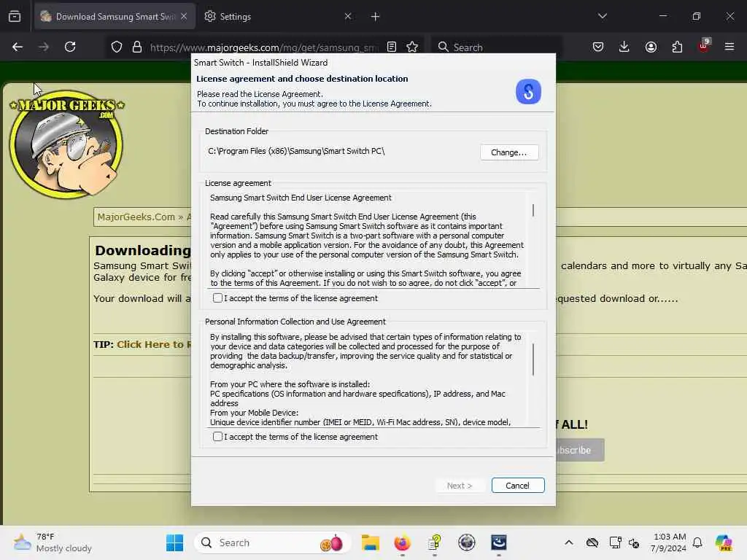Screen dimensions: 747x560
Task: Show hidden system tray icons chevron
Action: 569,542
